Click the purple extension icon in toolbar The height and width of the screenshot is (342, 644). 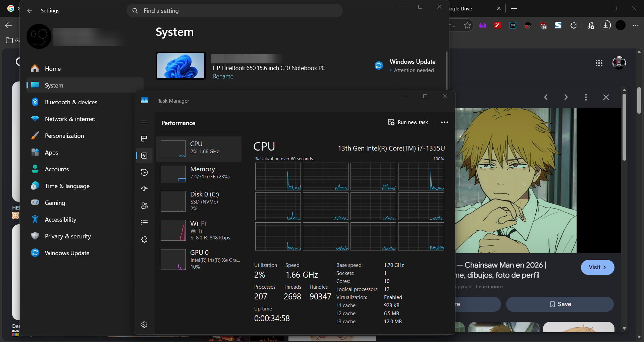click(x=483, y=25)
